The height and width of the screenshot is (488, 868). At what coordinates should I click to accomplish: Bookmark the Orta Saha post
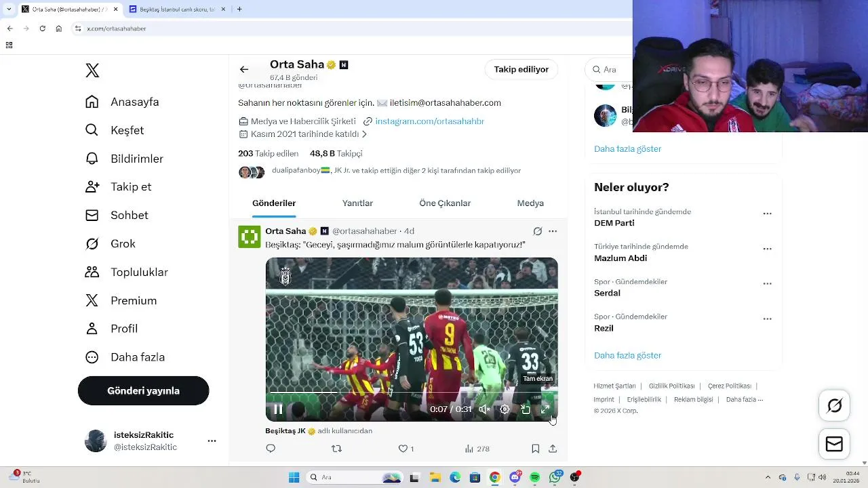pyautogui.click(x=535, y=449)
